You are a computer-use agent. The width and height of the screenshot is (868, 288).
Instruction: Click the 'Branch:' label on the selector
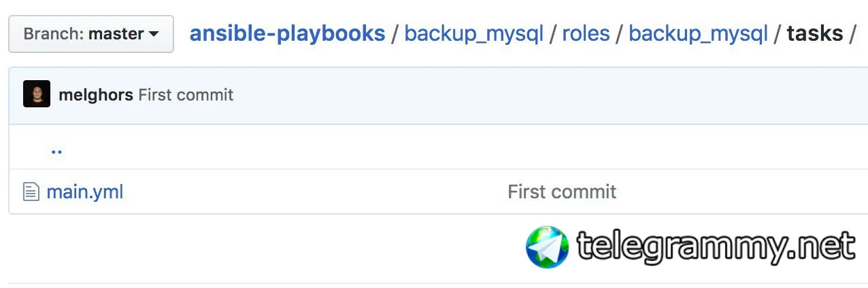click(54, 33)
